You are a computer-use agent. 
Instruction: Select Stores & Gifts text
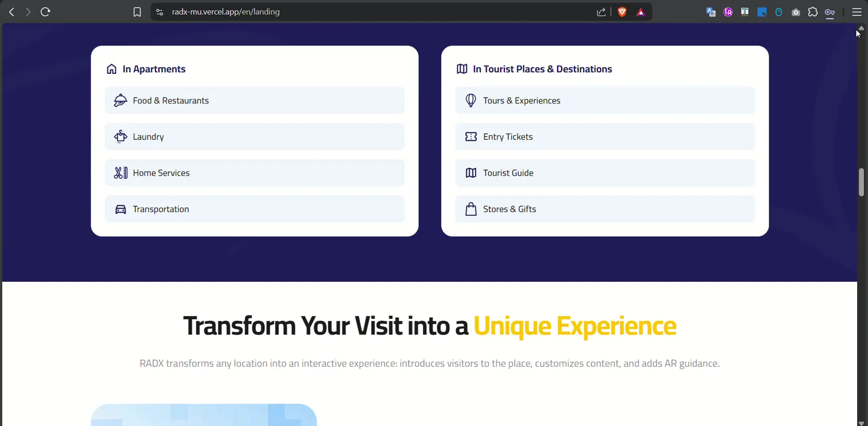509,209
